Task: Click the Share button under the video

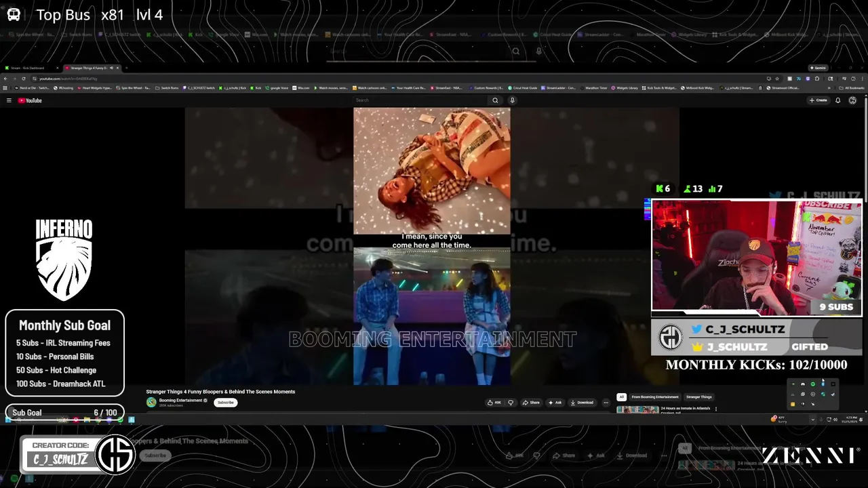Action: [531, 402]
